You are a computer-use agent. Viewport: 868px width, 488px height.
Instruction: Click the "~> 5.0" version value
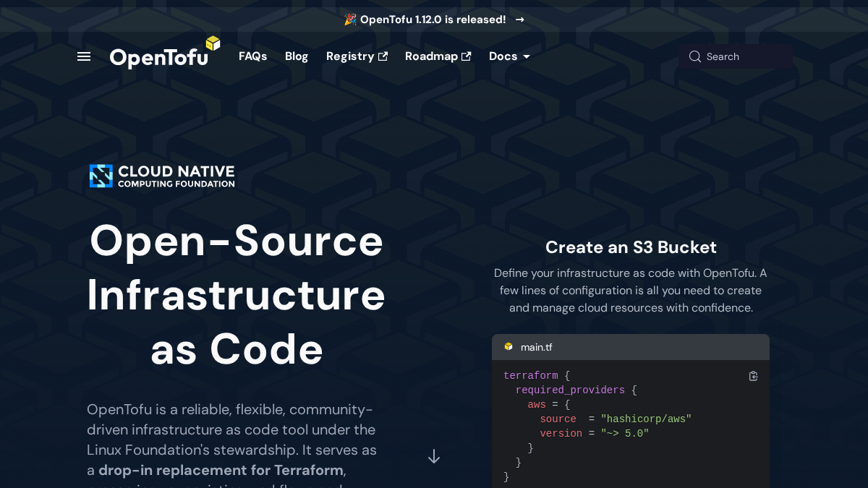(x=625, y=434)
